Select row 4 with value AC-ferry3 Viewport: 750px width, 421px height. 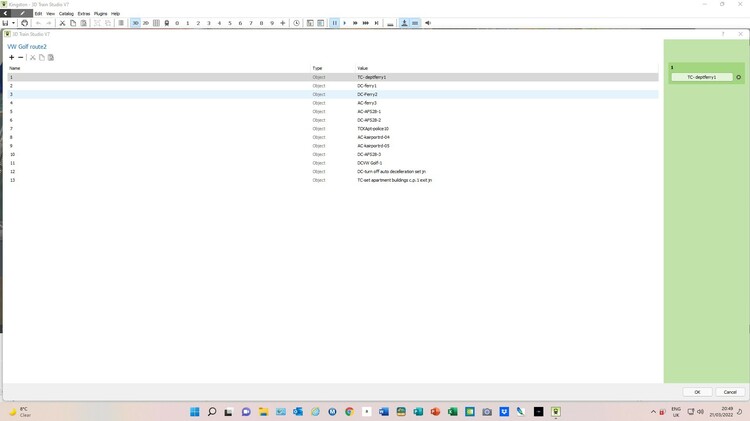click(333, 103)
